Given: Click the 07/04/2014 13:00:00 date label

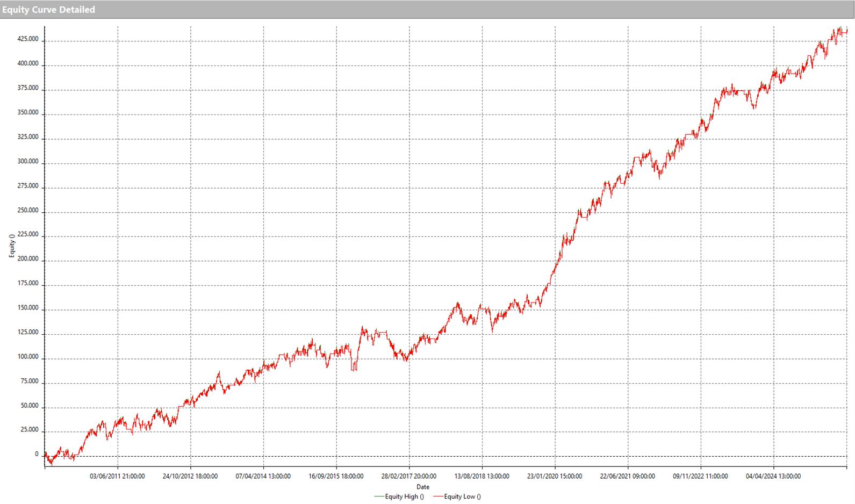Looking at the screenshot, I should point(263,476).
